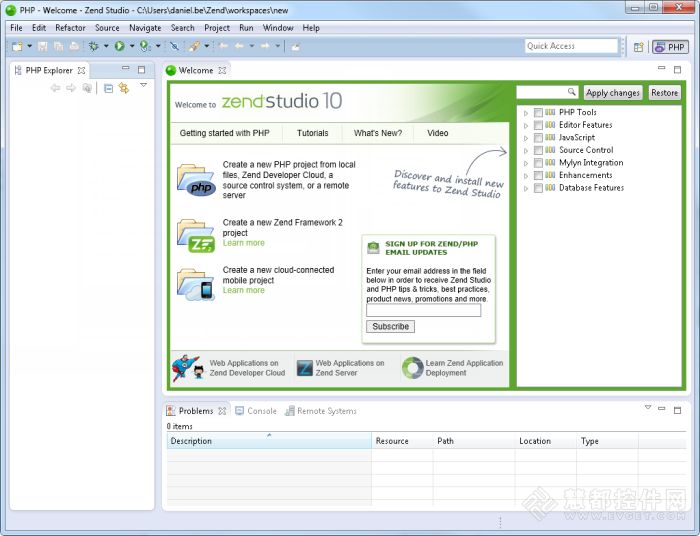Click the Zend Framework 2 project icon
This screenshot has width=700, height=536.
(196, 236)
